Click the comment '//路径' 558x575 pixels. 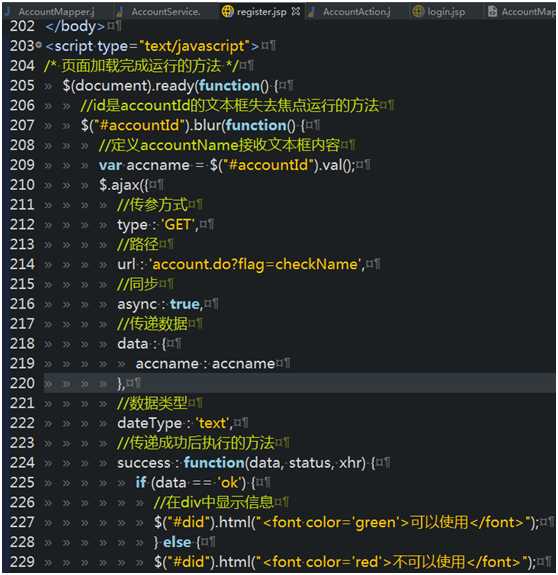tap(138, 244)
